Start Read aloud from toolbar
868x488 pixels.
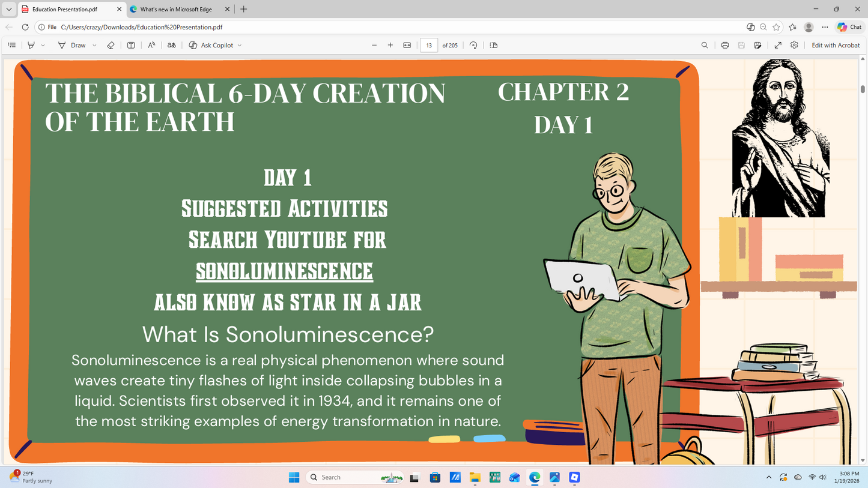151,45
